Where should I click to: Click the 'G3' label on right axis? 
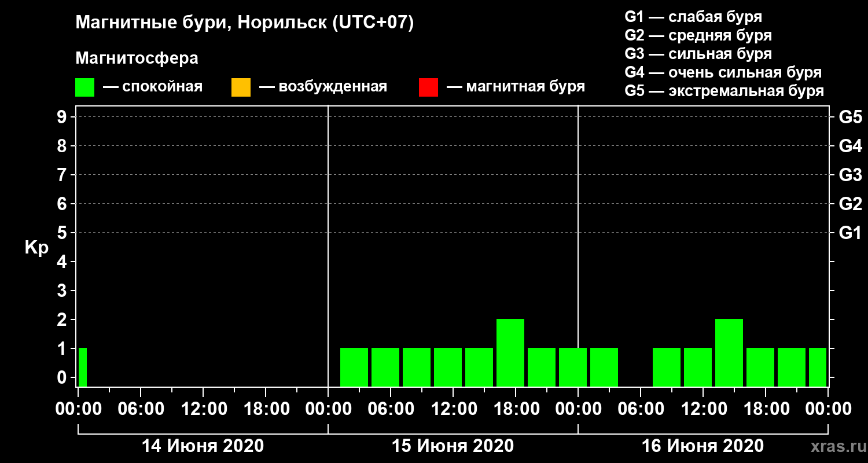851,175
